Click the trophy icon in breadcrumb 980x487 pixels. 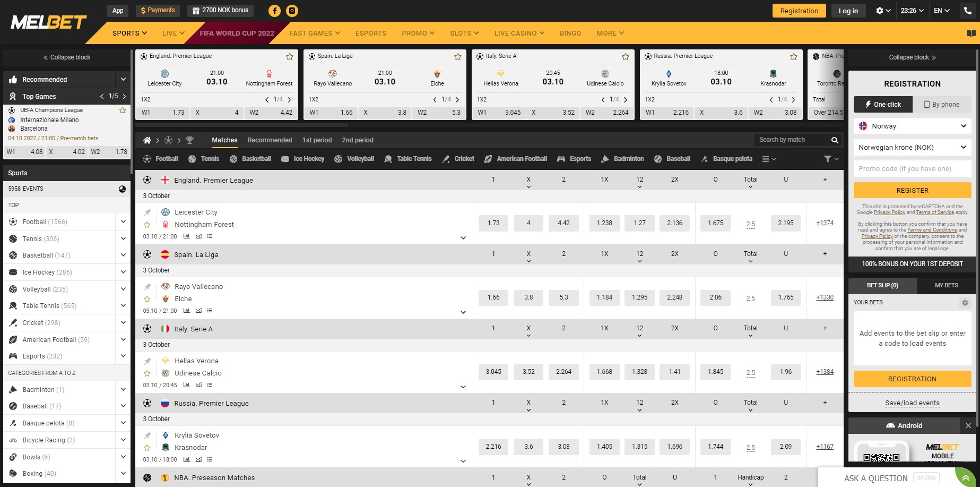[x=189, y=140]
